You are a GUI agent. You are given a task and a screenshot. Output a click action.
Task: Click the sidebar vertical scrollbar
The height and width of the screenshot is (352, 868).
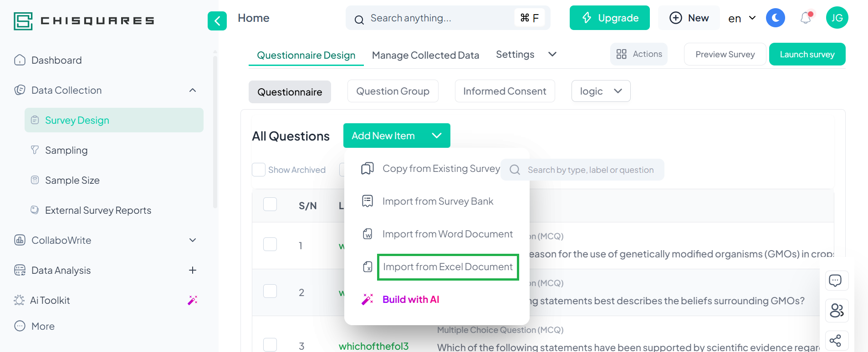point(215,132)
